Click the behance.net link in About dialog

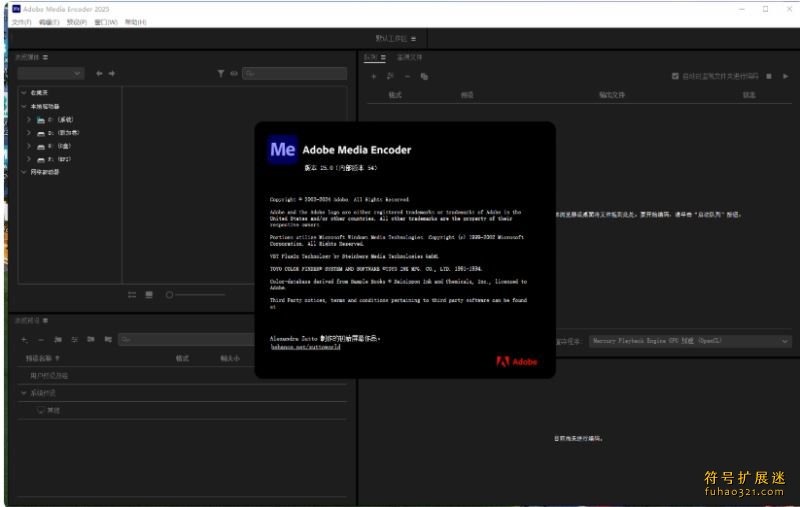(x=306, y=347)
